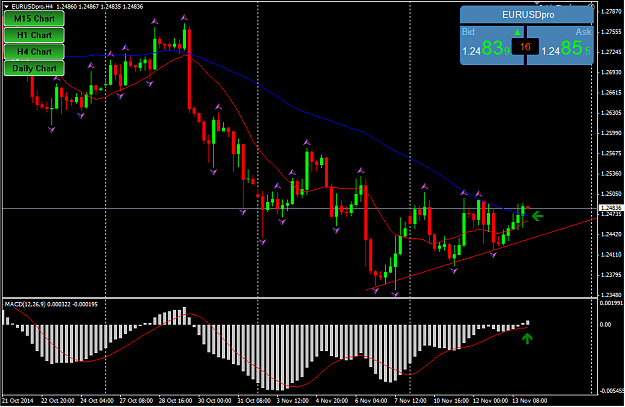Click the Ask price panel
The image size is (625, 407).
(x=560, y=45)
